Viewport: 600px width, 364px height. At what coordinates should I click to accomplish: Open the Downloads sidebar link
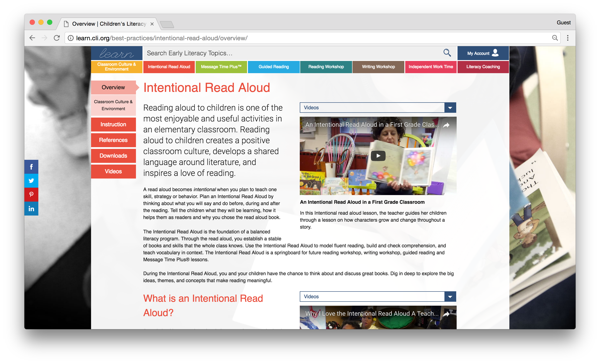pyautogui.click(x=113, y=156)
